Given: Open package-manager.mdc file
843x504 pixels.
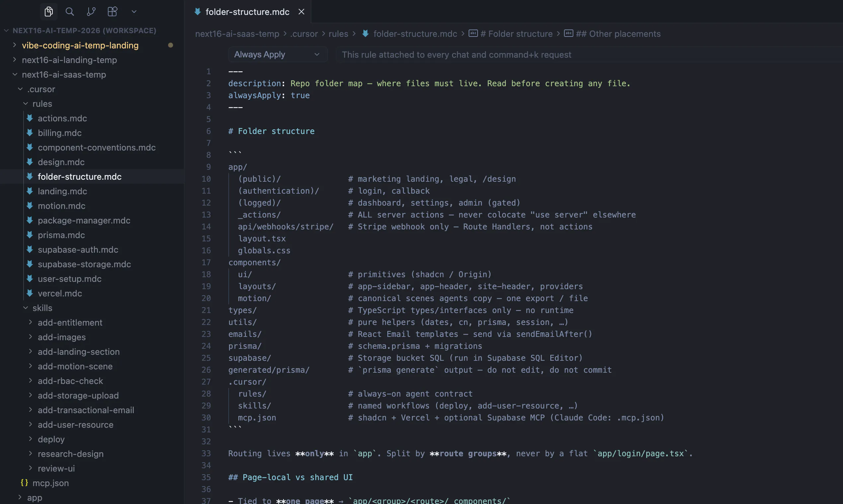Looking at the screenshot, I should click(84, 220).
